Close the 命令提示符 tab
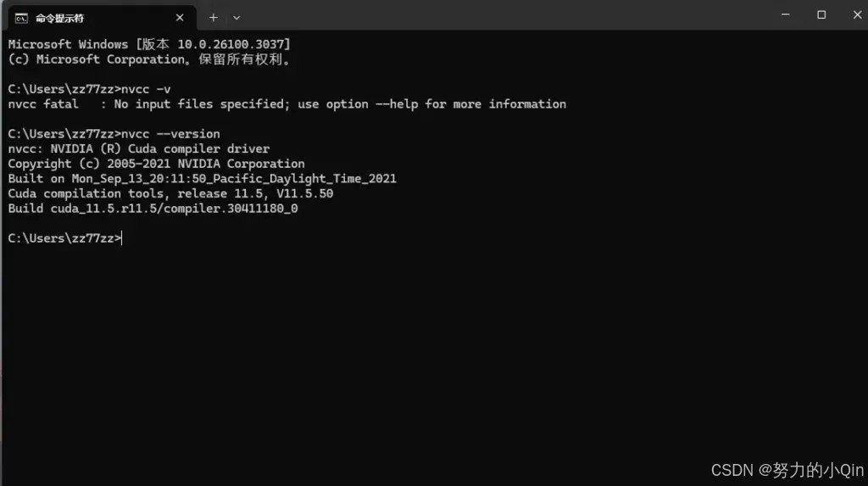 point(180,18)
